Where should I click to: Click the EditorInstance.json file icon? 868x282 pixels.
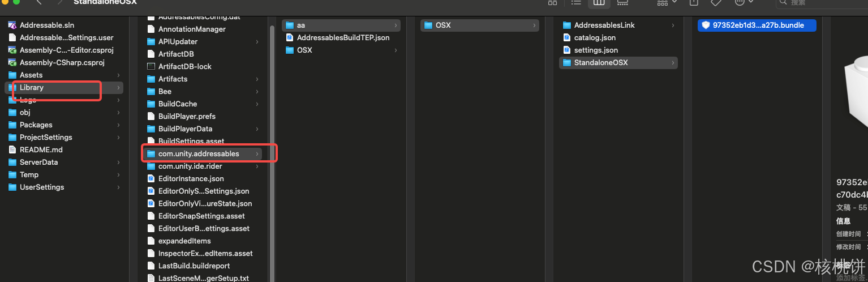pyautogui.click(x=151, y=178)
